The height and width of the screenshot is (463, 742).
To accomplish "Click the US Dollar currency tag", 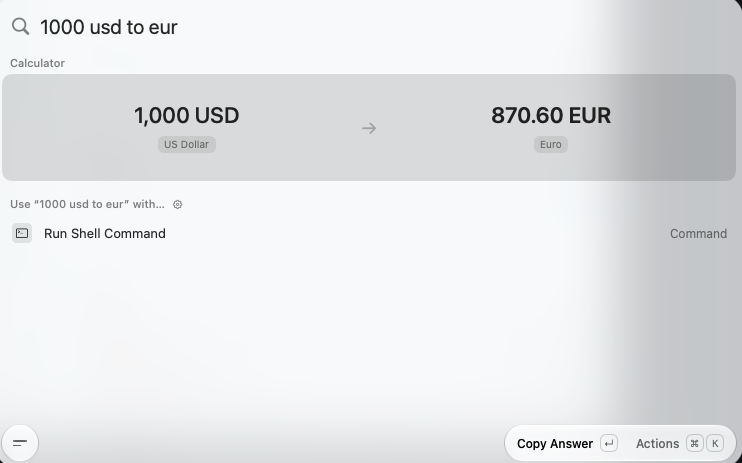I will click(x=186, y=144).
